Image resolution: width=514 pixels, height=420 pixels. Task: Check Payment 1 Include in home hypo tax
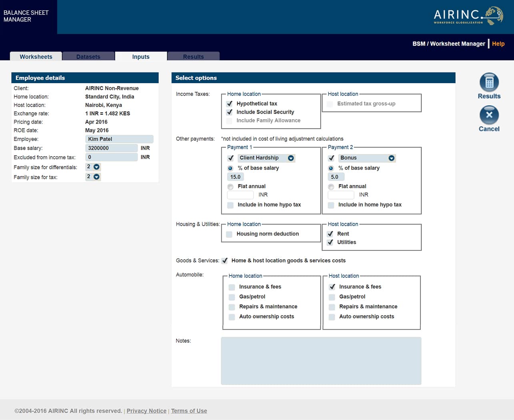coord(230,205)
